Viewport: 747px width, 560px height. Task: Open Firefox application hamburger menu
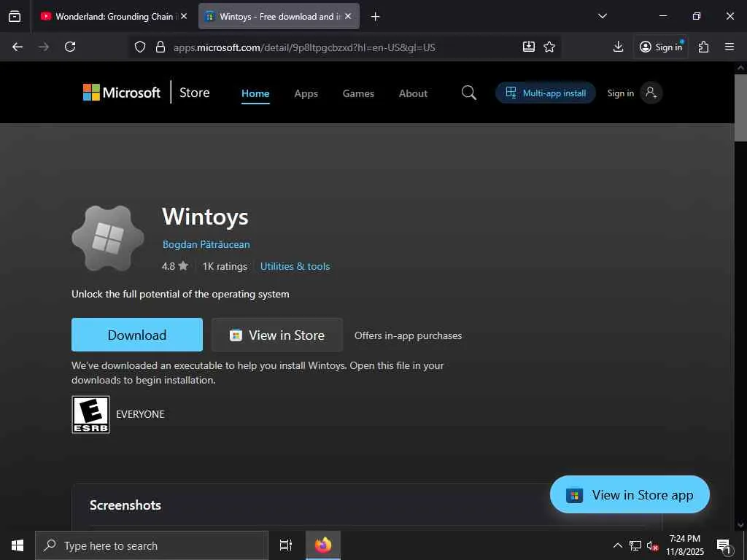[729, 47]
